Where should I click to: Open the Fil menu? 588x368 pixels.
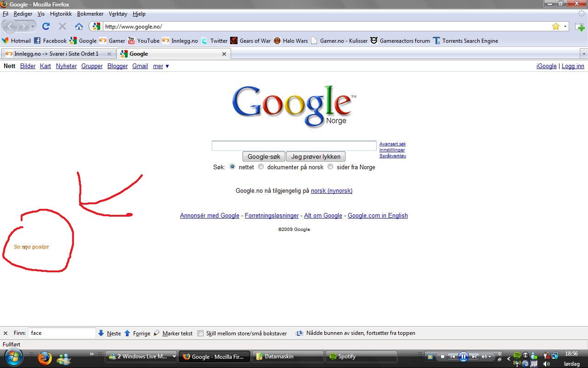pyautogui.click(x=6, y=14)
